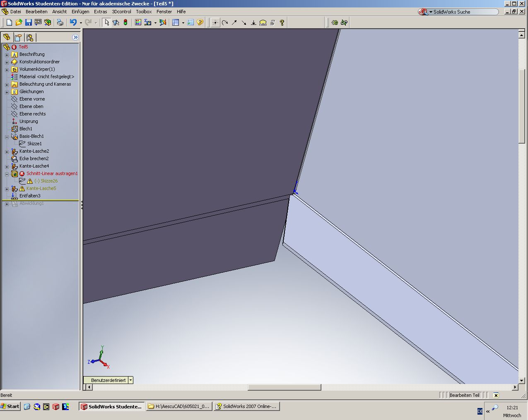
Task: Expand the Kante-Lasche5 feature node
Action: 7,189
